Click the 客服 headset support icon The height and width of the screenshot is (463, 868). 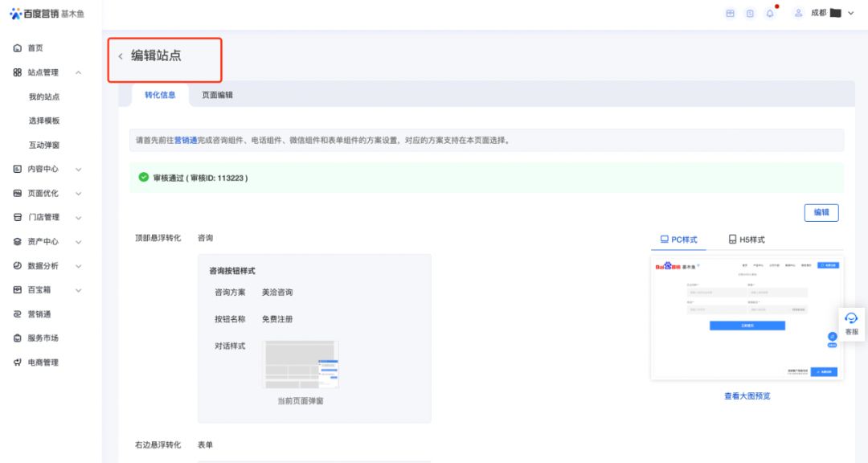(x=851, y=320)
